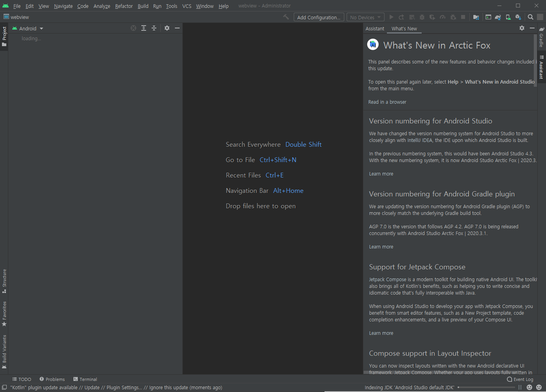Open the Help menu
Viewport: 546px width, 392px height.
click(x=223, y=6)
